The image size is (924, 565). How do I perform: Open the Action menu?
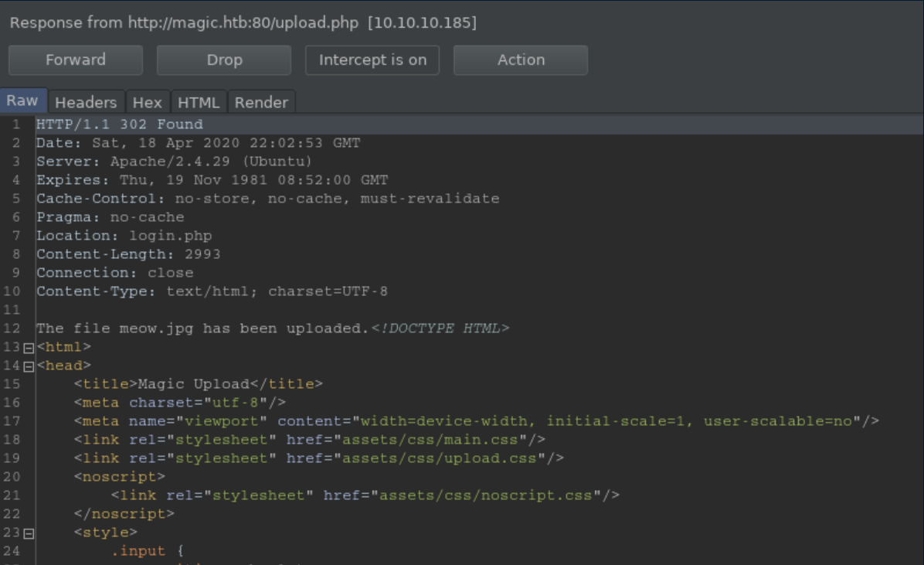coord(521,60)
